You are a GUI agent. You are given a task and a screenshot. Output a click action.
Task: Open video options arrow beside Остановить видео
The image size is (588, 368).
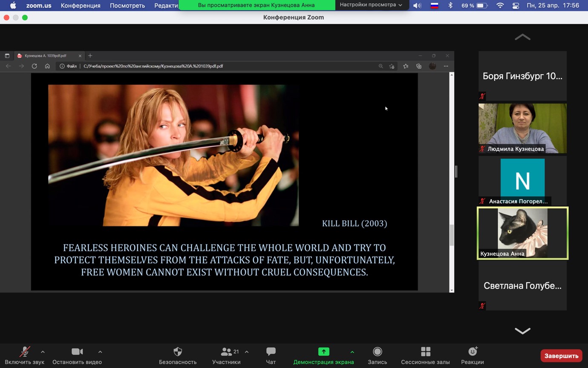pos(100,352)
